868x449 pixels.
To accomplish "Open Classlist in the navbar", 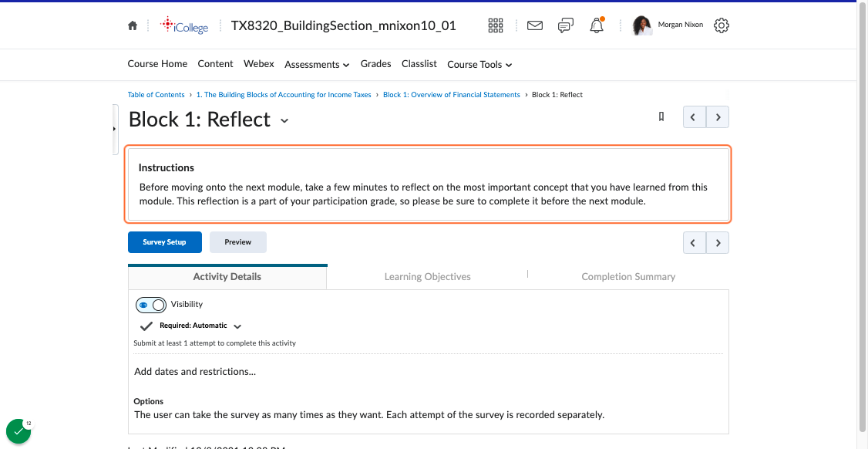I will pyautogui.click(x=419, y=64).
